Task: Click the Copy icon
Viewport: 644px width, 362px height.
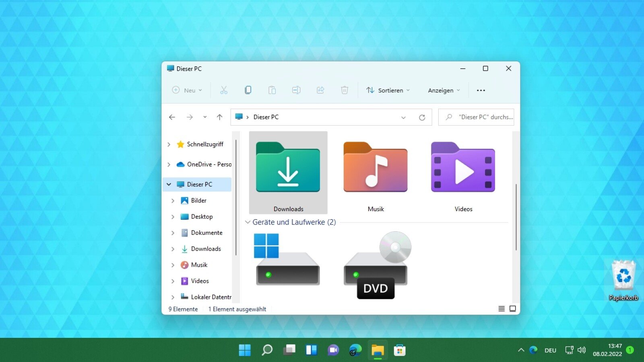Action: pos(248,90)
